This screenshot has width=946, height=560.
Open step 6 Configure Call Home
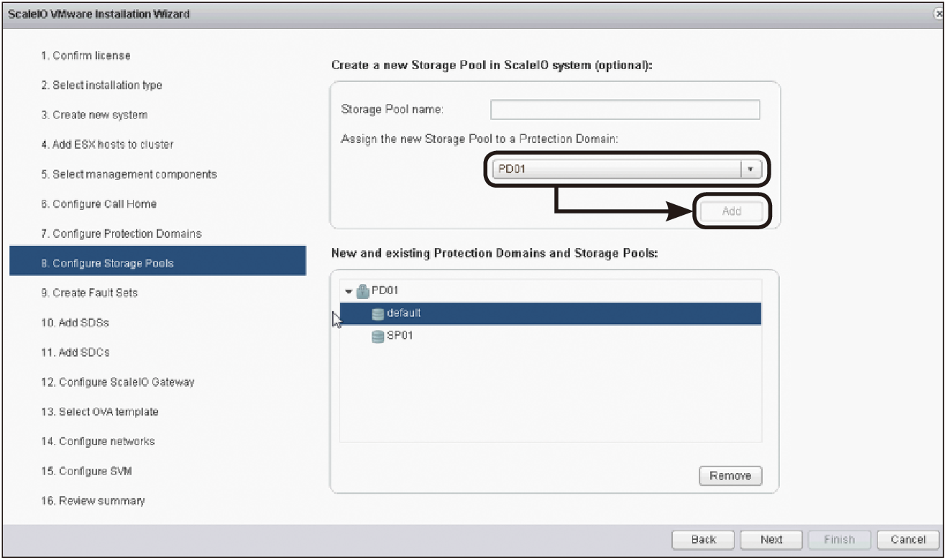[x=98, y=204]
